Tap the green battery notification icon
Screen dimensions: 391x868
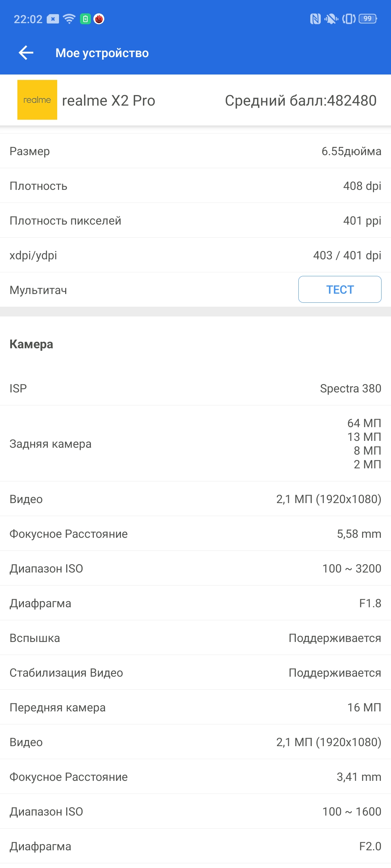click(x=85, y=19)
